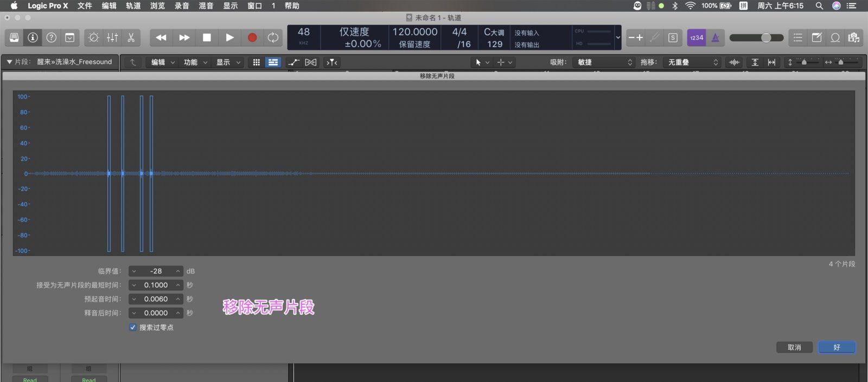The width and height of the screenshot is (868, 382).
Task: Adjust the horizontal zoom slider
Action: (x=842, y=62)
